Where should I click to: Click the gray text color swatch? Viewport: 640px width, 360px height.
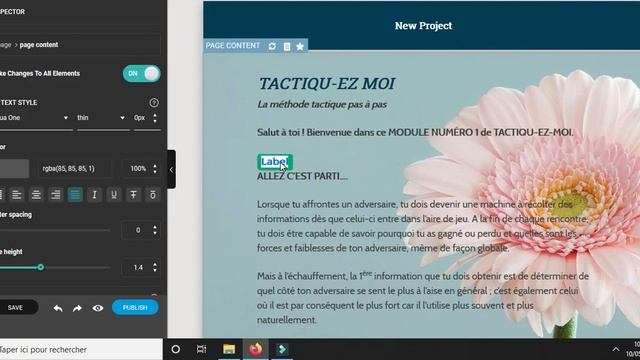point(14,169)
